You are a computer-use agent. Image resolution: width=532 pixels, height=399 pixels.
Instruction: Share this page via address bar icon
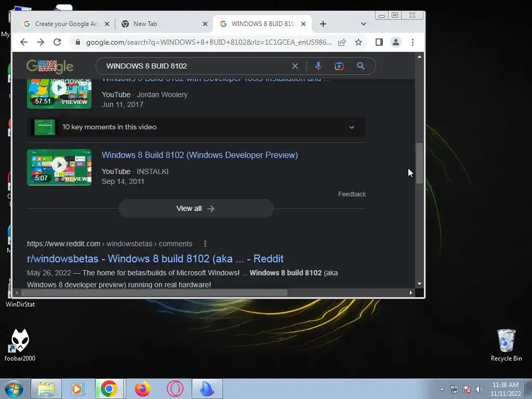(342, 42)
